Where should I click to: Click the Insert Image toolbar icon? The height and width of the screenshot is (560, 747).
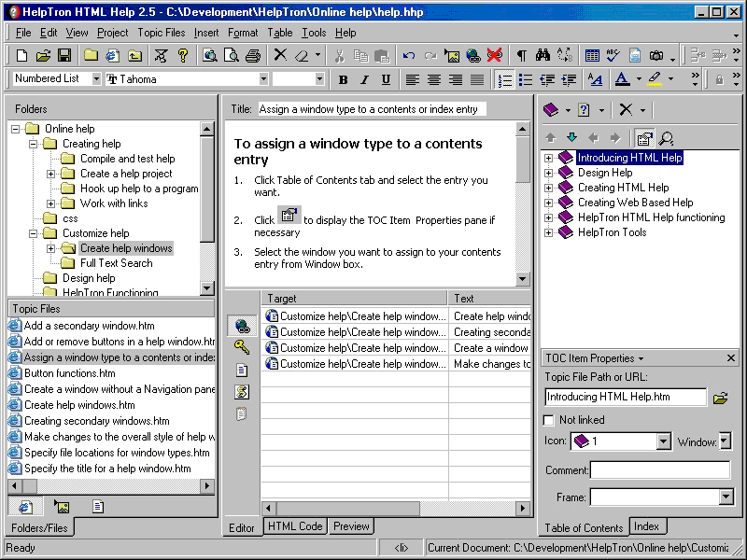click(452, 56)
